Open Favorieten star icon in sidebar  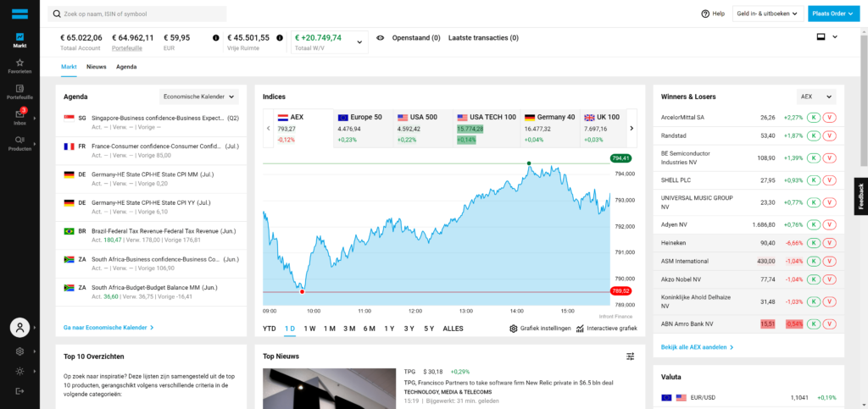tap(20, 63)
